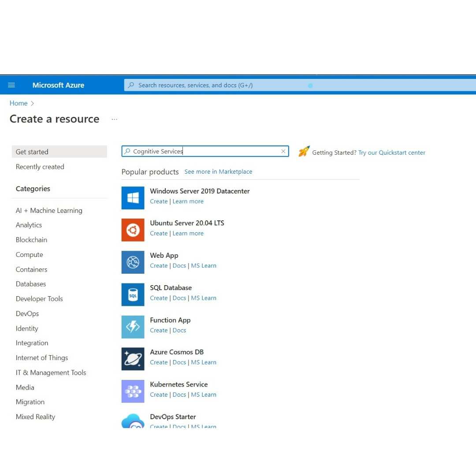Viewport: 476px width, 476px height.
Task: Click Create under Ubuntu Server 20.04 LTS
Action: (159, 233)
